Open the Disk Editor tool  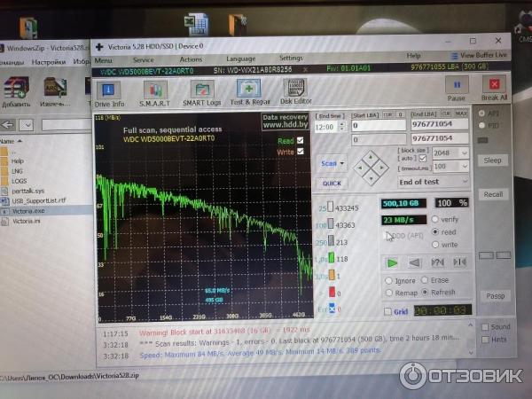(x=297, y=90)
